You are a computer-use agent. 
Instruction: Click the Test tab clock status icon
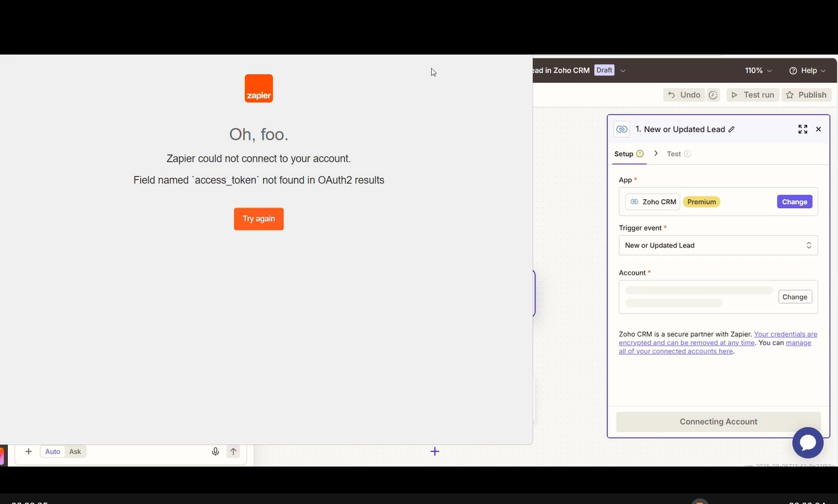pyautogui.click(x=687, y=154)
